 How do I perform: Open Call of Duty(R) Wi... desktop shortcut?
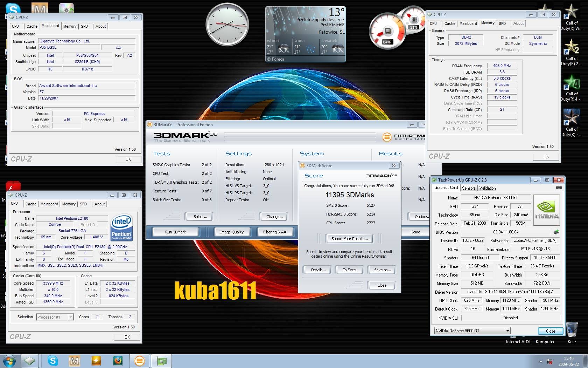(572, 16)
